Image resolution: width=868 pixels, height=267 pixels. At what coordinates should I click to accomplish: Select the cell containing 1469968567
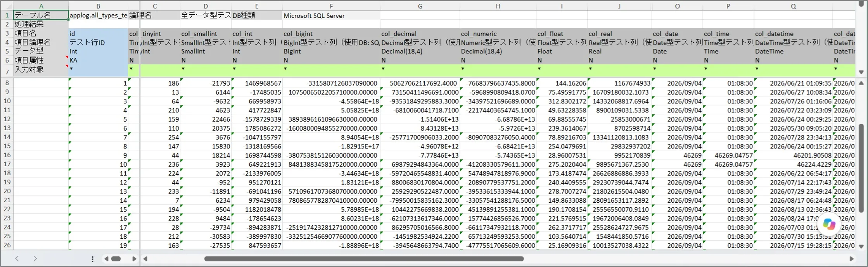point(257,83)
